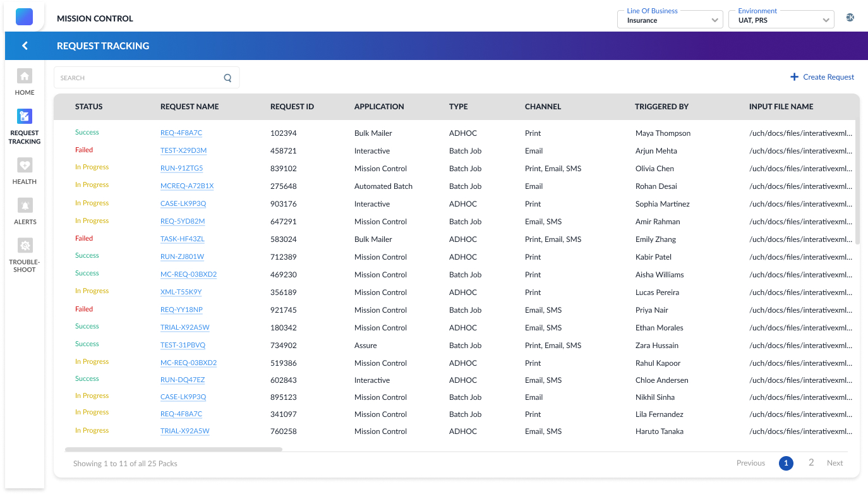This screenshot has width=868, height=494.
Task: Open the Alerts bell icon
Action: point(25,206)
